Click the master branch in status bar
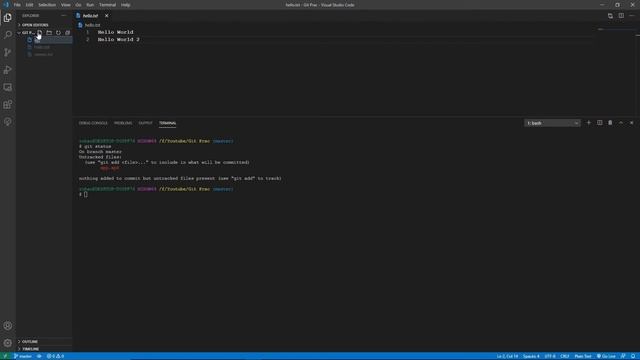This screenshot has width=640, height=360. [x=23, y=356]
